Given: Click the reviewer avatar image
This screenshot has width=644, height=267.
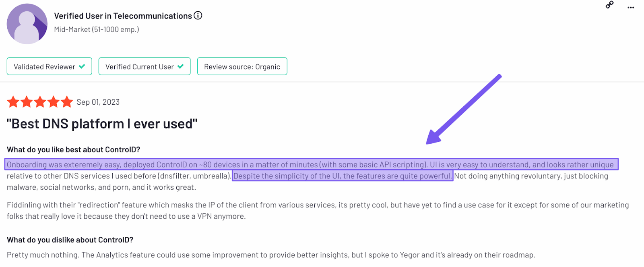Looking at the screenshot, I should click(27, 24).
